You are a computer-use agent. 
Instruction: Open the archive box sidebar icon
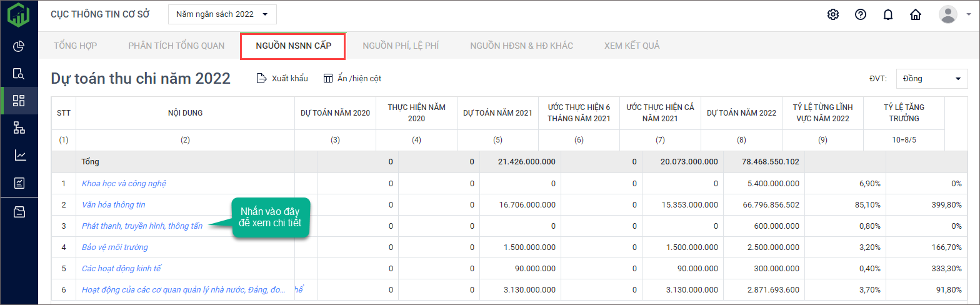tap(19, 212)
